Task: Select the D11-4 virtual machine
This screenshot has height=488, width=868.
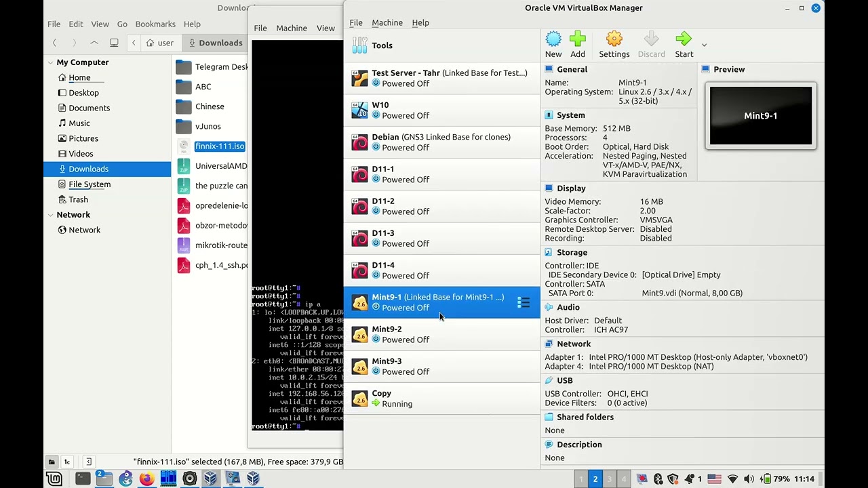Action: pyautogui.click(x=442, y=270)
